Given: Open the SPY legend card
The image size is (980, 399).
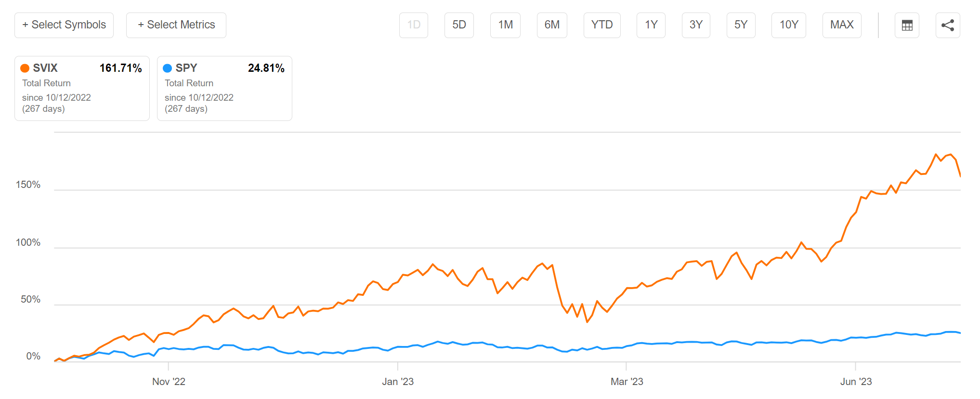Looking at the screenshot, I should click(x=224, y=88).
